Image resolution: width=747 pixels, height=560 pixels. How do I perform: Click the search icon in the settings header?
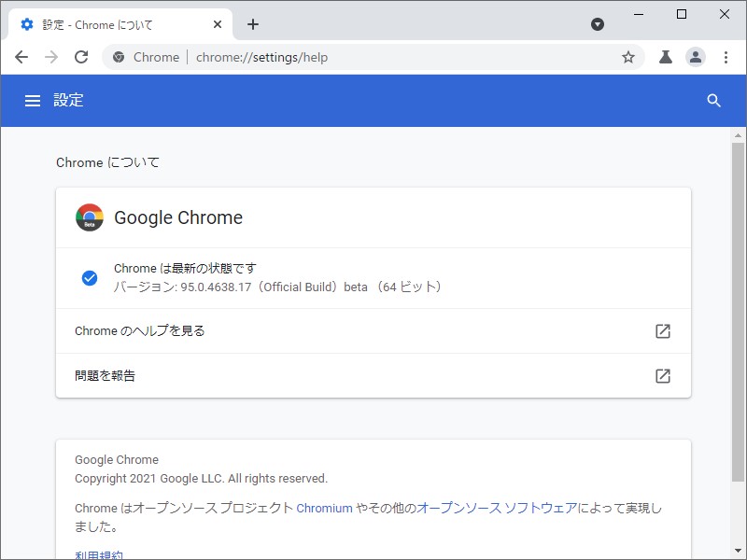point(714,100)
